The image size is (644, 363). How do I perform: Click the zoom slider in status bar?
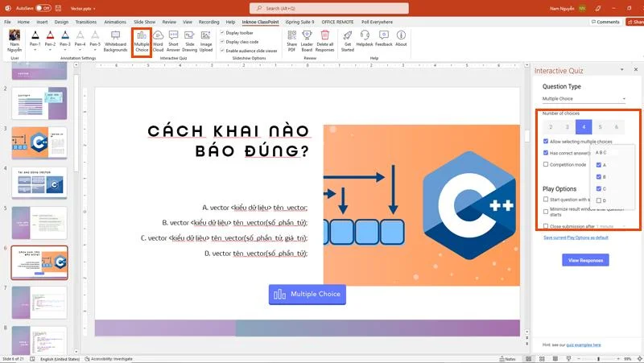pos(598,359)
